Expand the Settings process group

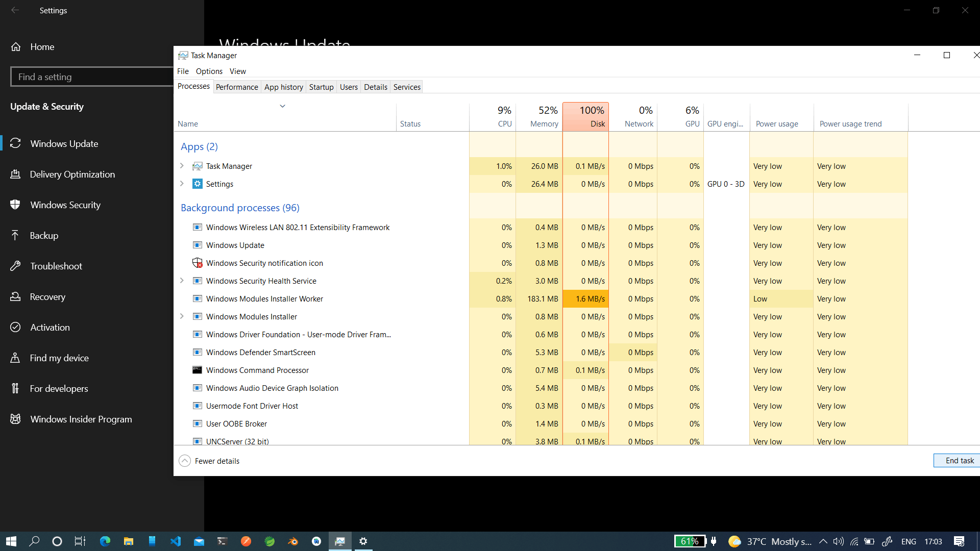[182, 184]
